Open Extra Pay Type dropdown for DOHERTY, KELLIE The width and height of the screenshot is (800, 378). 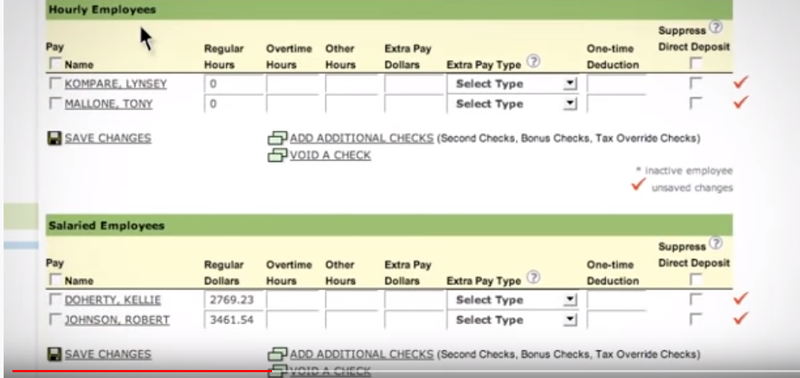[512, 300]
